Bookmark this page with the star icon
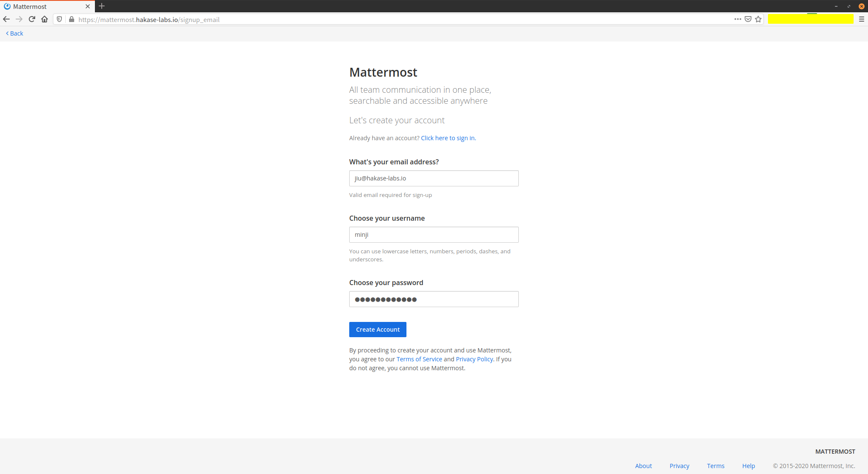 [758, 19]
